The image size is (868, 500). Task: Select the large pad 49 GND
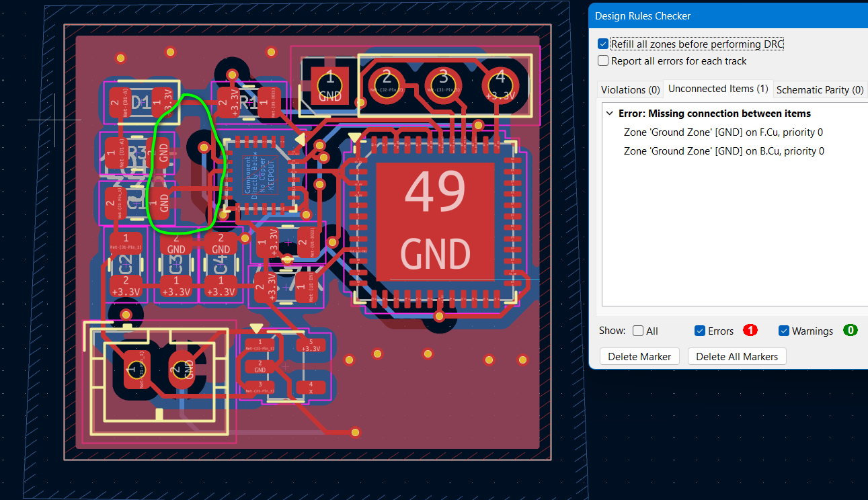(x=436, y=220)
